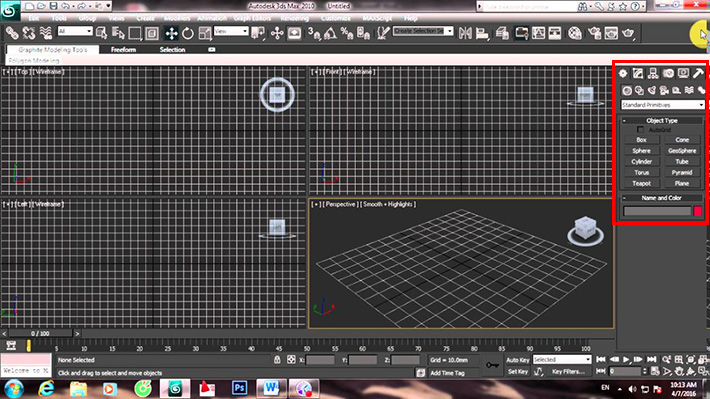Select the Cameras category icon
This screenshot has height=399, width=710.
coord(664,91)
